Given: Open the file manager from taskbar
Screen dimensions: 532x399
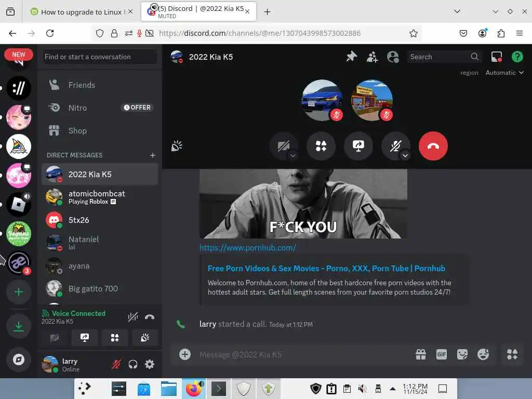Looking at the screenshot, I should [169, 389].
